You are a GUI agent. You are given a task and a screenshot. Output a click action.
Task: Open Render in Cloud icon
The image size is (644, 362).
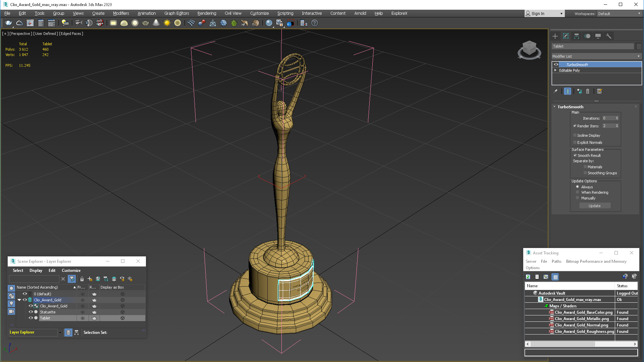[x=19, y=23]
